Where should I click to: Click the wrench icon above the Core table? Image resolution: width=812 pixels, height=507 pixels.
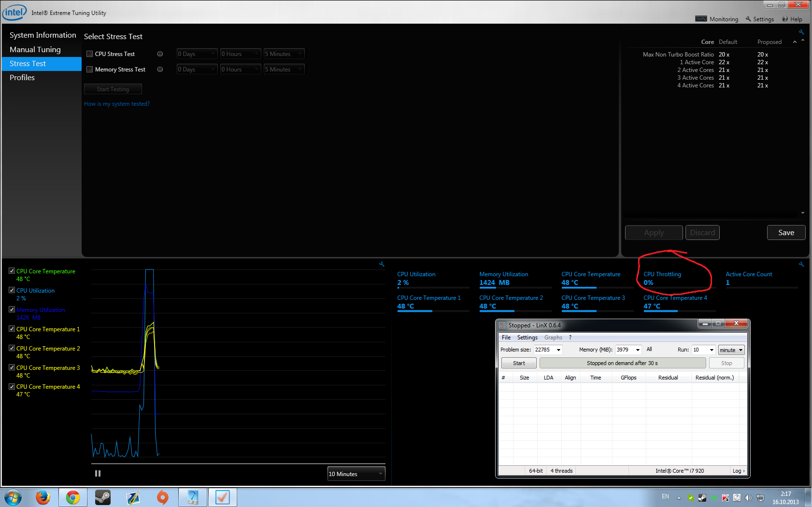pyautogui.click(x=801, y=32)
